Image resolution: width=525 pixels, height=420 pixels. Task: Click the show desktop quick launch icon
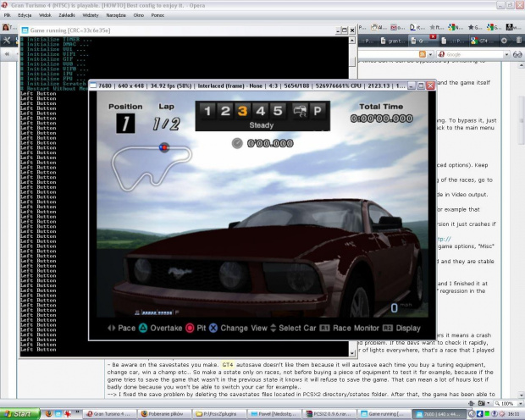coord(58,414)
